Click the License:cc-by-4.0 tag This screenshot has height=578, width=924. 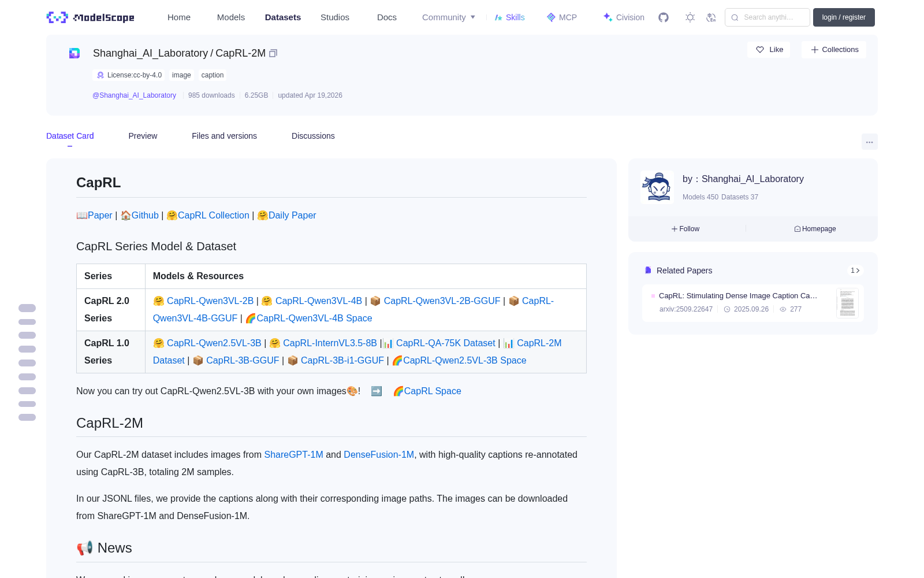pyautogui.click(x=129, y=75)
